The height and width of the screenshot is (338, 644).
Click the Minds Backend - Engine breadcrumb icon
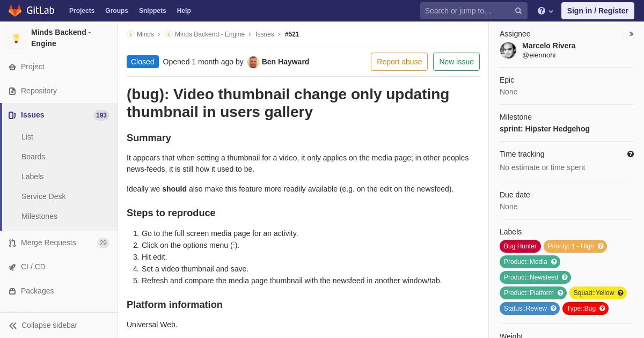[169, 34]
